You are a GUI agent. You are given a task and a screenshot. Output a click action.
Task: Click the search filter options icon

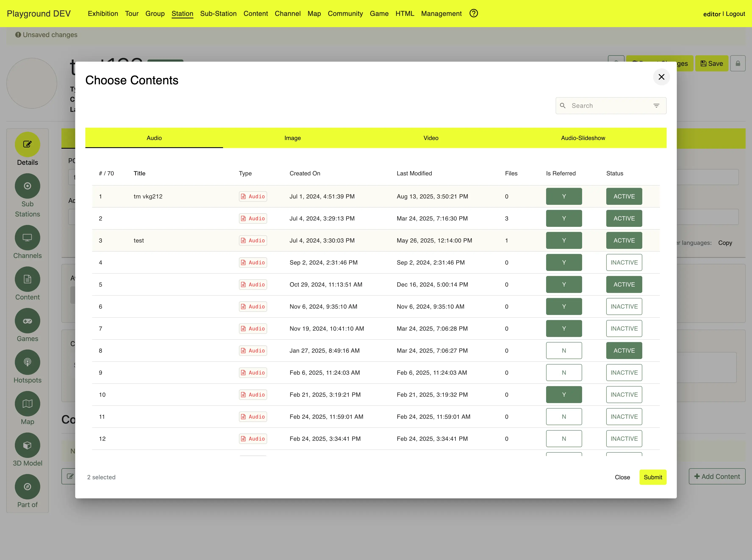pyautogui.click(x=656, y=106)
